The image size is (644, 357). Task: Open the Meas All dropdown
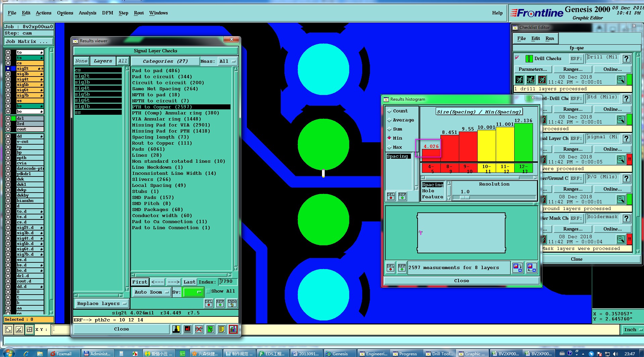point(228,61)
